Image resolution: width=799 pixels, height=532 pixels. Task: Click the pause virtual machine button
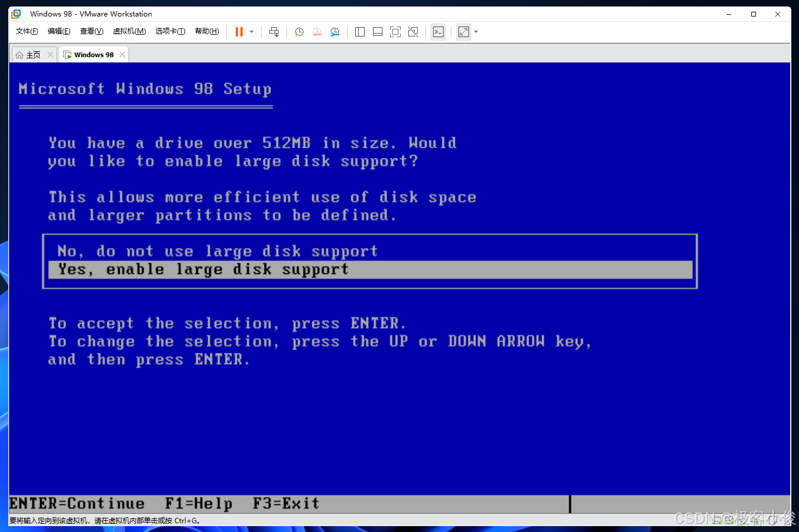pos(239,32)
